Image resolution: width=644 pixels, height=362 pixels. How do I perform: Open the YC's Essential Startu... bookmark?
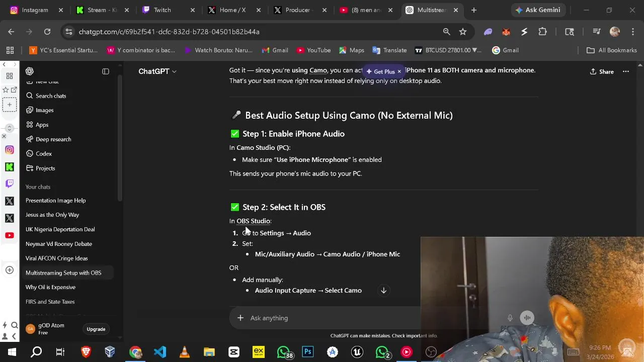[x=63, y=50]
